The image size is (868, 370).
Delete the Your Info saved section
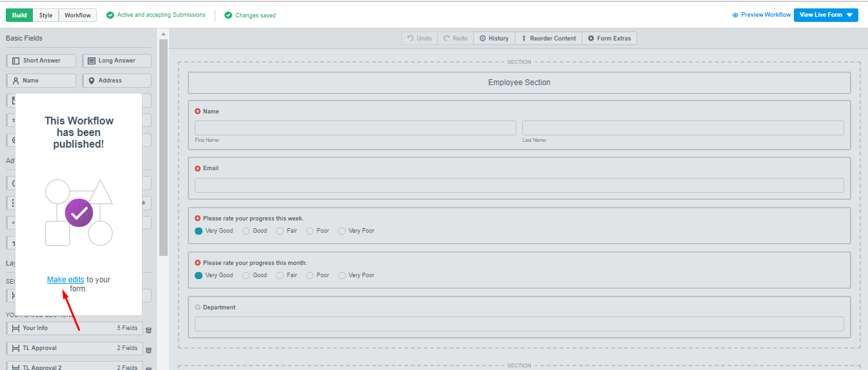[x=148, y=330]
